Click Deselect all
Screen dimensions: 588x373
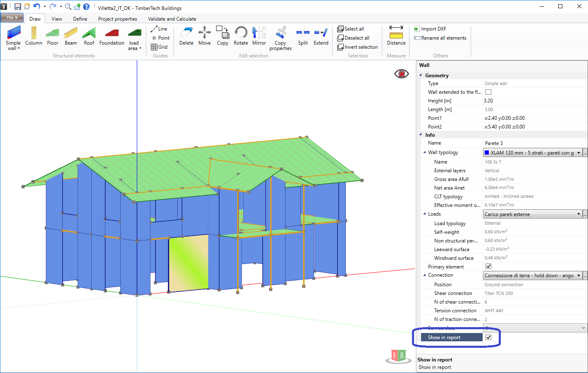[353, 38]
